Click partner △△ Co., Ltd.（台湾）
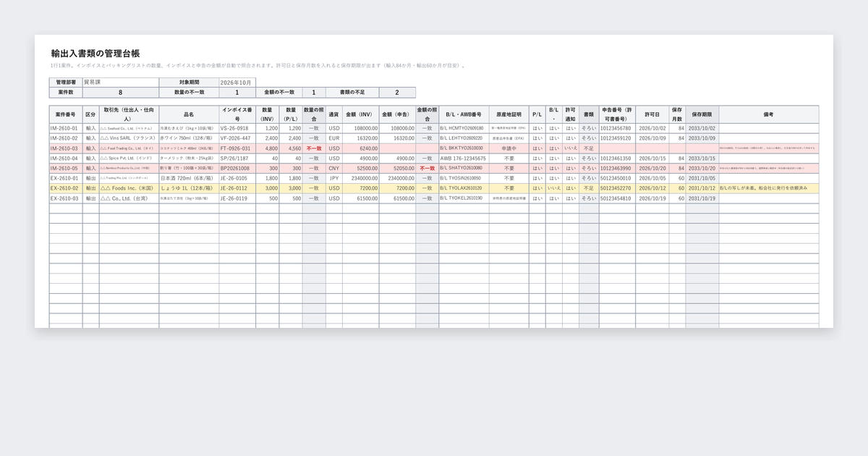This screenshot has height=456, width=868. [x=129, y=198]
